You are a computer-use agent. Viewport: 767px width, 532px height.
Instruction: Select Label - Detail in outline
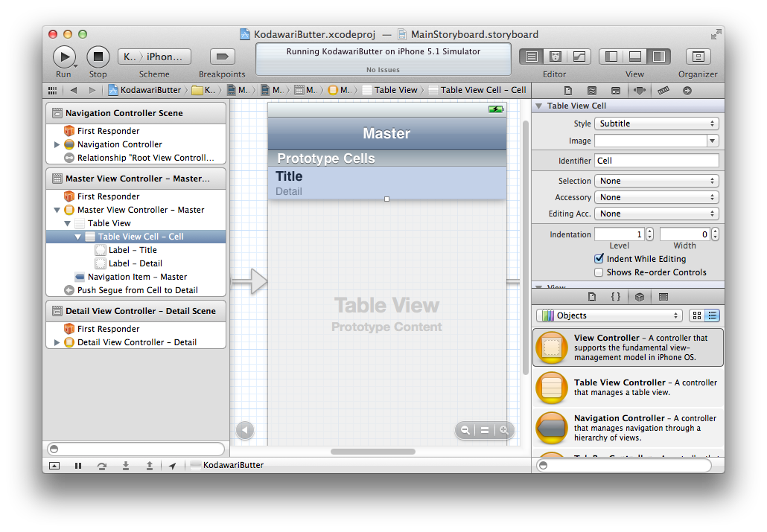point(136,263)
